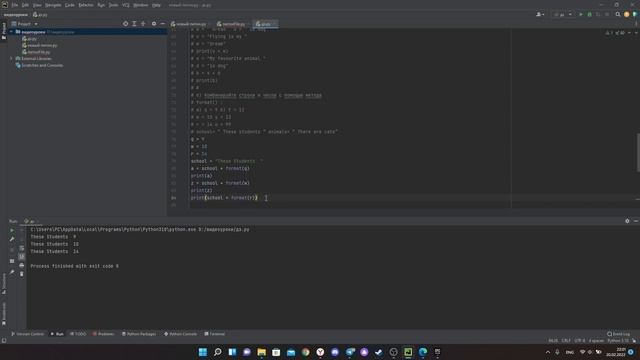This screenshot has width=640, height=360.
Task: Open the Problems tool window
Action: pos(104,334)
